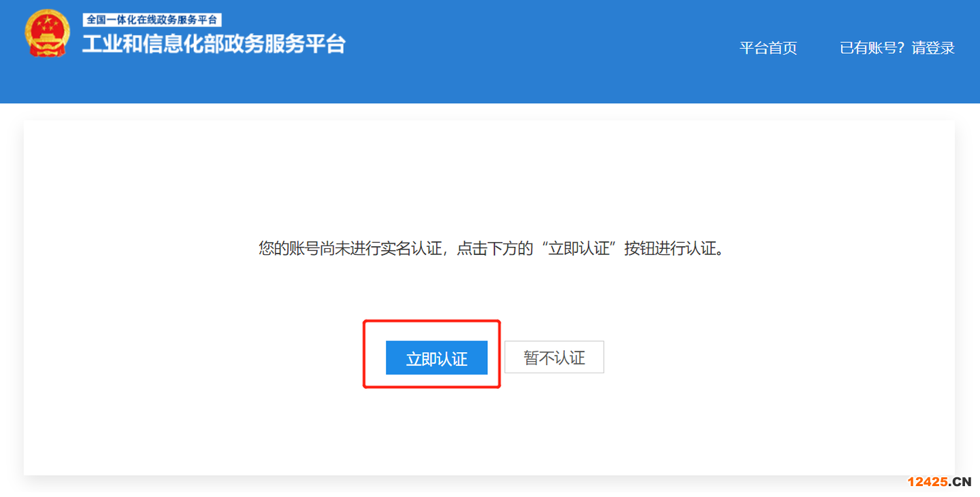The width and height of the screenshot is (980, 497).
Task: Click the quoted “立即认证” text in notice
Action: tap(579, 248)
